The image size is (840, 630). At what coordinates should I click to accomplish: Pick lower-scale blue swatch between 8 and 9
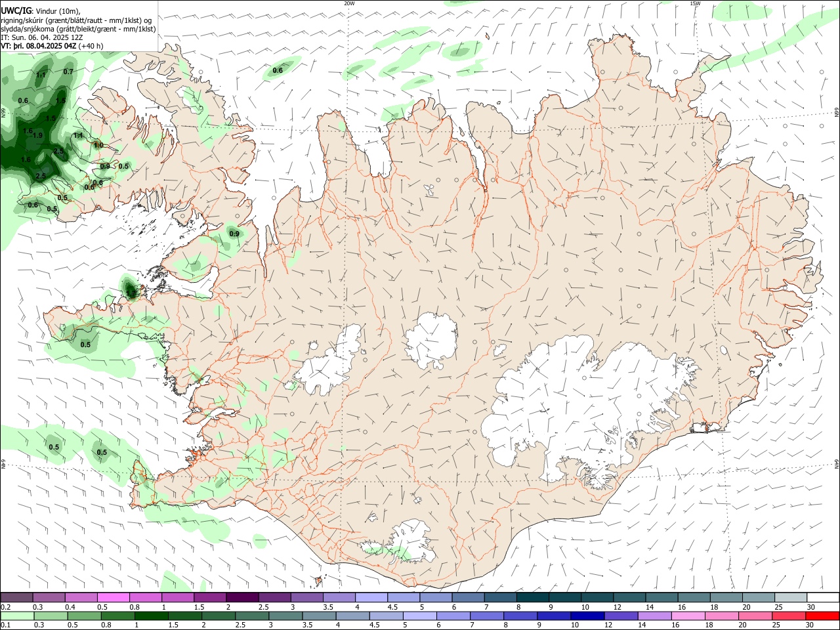point(520,616)
